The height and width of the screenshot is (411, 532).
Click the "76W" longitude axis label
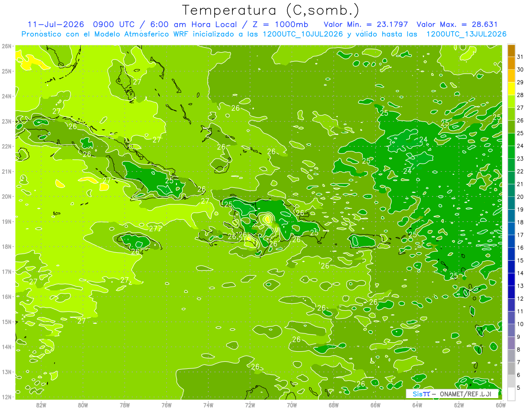(167, 405)
